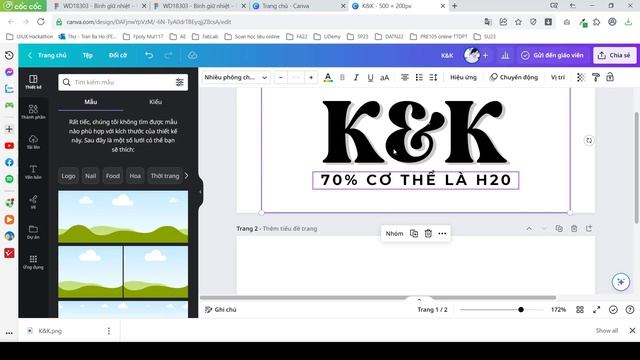Screen dimensions: 640x360
Task: Change text alignment
Action: (x=404, y=77)
